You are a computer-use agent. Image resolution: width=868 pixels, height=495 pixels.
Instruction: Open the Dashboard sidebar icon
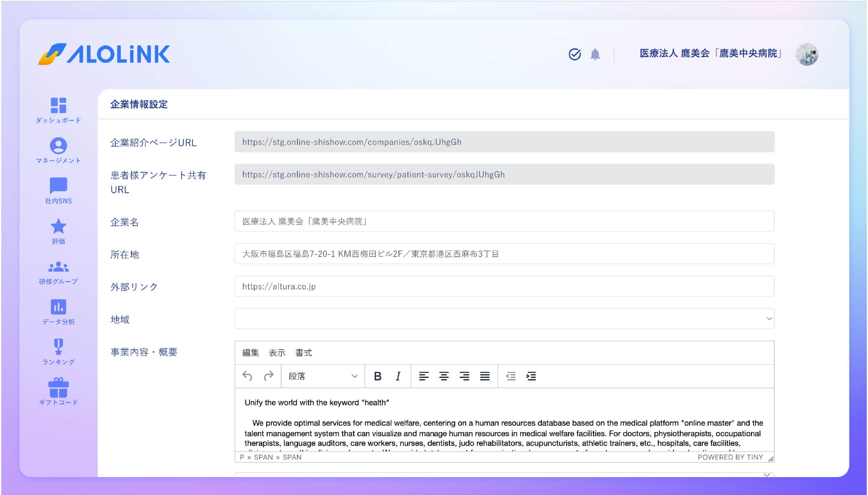coord(58,105)
